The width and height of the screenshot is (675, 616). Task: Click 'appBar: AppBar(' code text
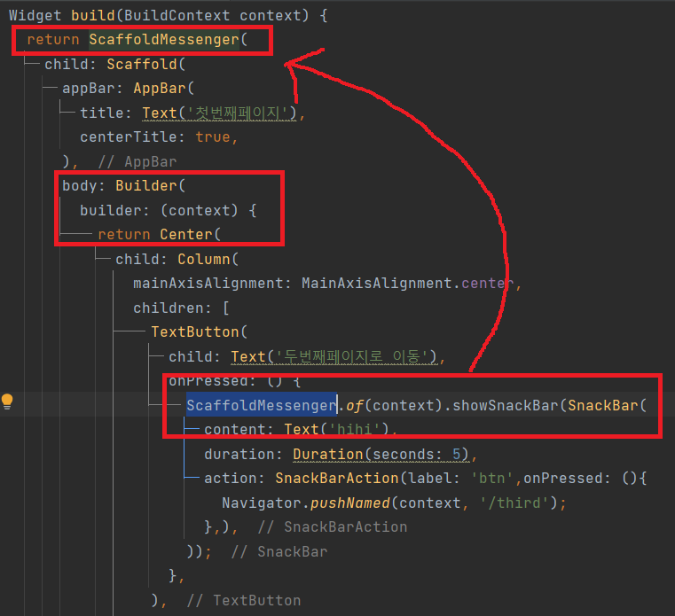(129, 88)
